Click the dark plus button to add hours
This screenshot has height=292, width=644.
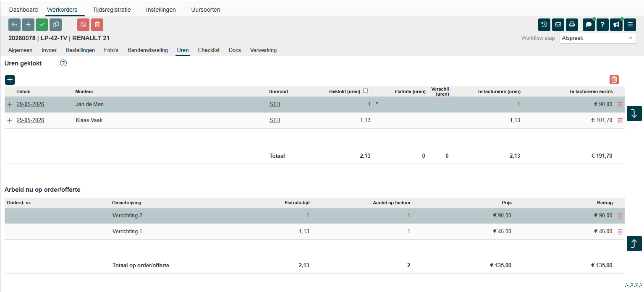pos(10,79)
